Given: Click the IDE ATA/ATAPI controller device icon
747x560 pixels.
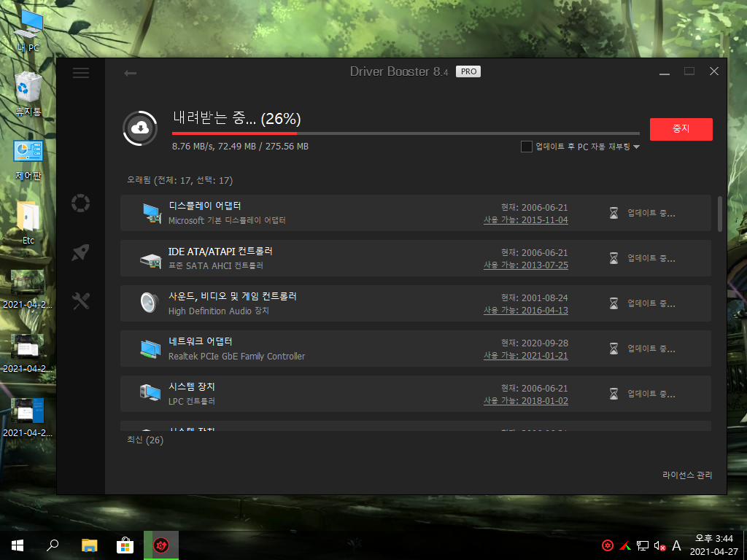Looking at the screenshot, I should tap(150, 260).
